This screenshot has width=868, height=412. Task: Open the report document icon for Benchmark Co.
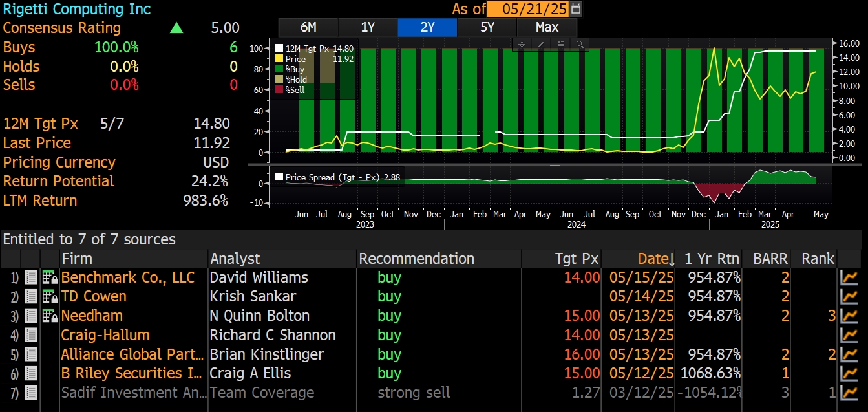point(31,277)
